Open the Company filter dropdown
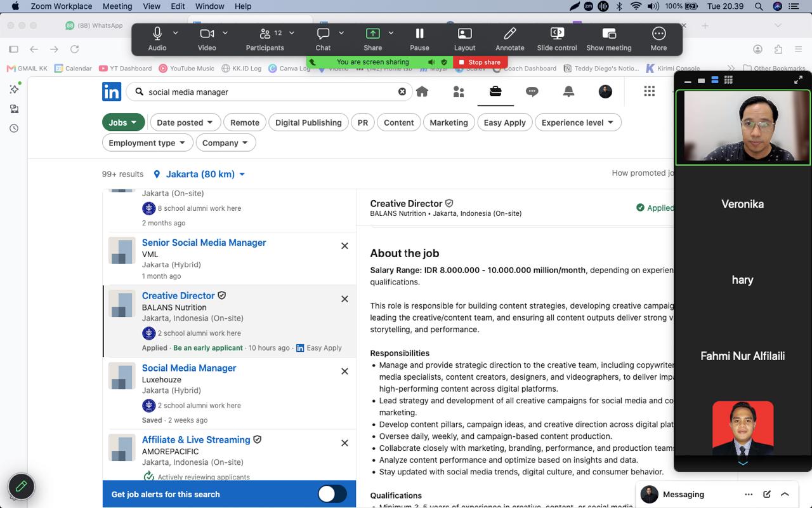 coord(226,143)
